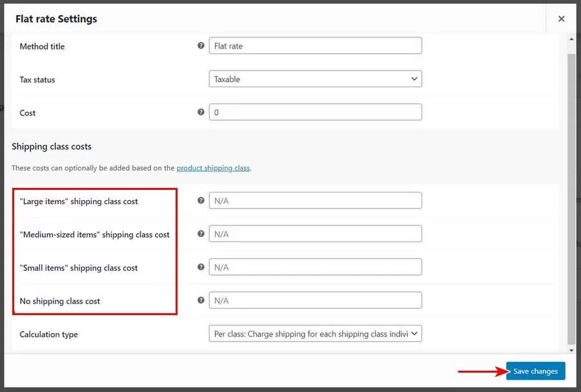
Task: Click the dialog's vertical scrollbar thumb
Action: click(x=571, y=194)
